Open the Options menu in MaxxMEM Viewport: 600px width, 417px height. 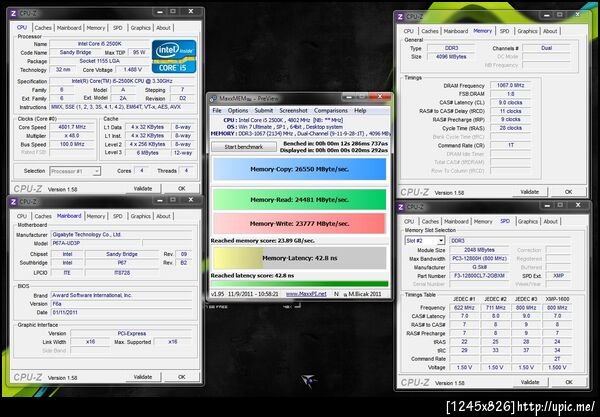[238, 111]
